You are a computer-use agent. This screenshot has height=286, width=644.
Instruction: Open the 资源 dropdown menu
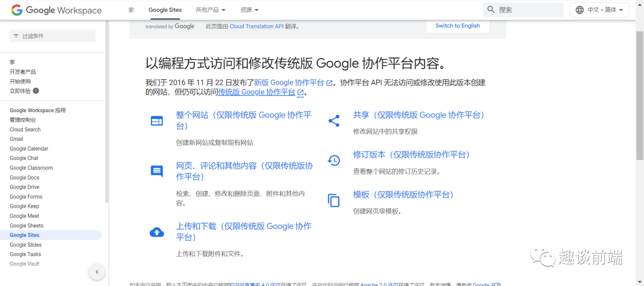point(249,10)
